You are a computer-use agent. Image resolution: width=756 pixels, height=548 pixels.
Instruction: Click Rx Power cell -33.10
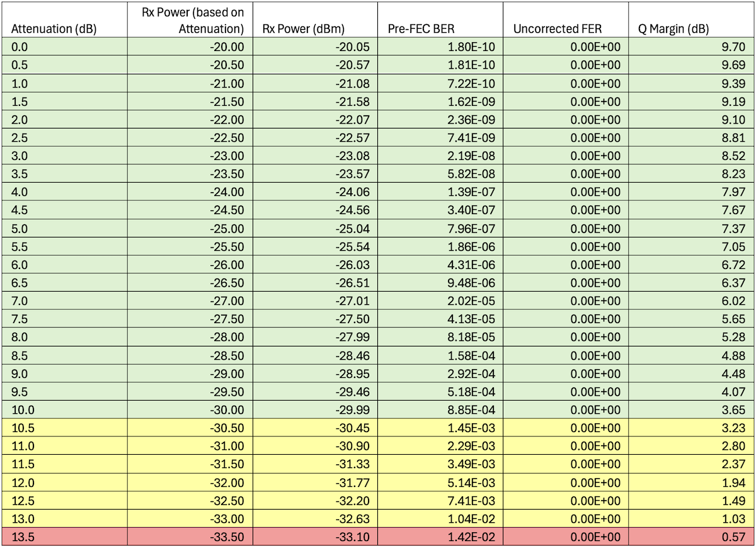pyautogui.click(x=315, y=537)
